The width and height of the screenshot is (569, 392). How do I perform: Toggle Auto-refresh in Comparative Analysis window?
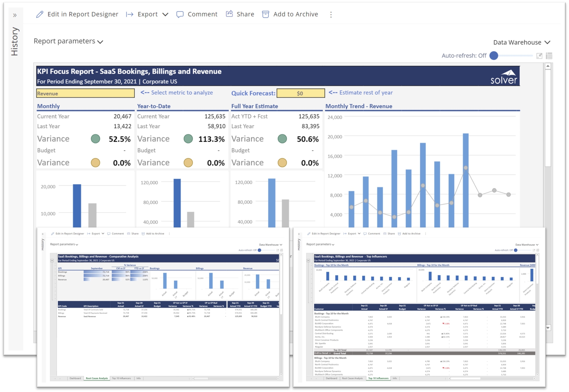pyautogui.click(x=259, y=250)
